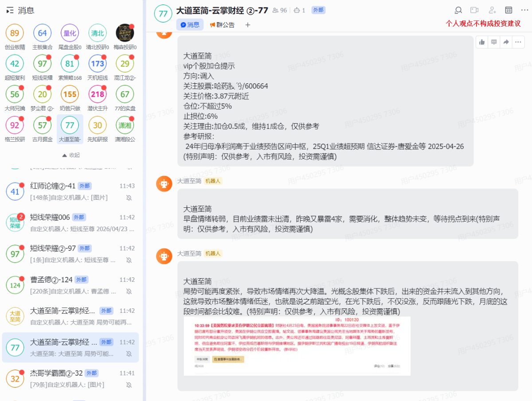The image size is (532, 401).
Task: Open message more-options ellipsis
Action: (x=518, y=42)
